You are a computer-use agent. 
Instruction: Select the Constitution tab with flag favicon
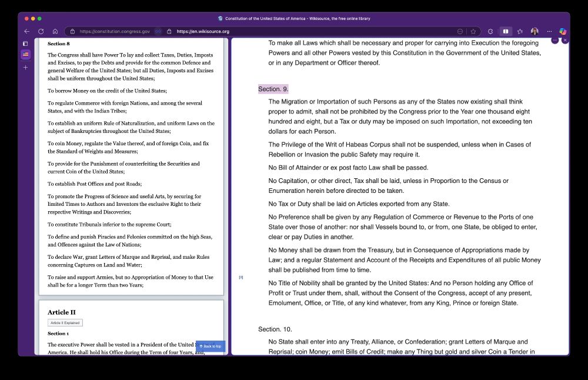[25, 54]
